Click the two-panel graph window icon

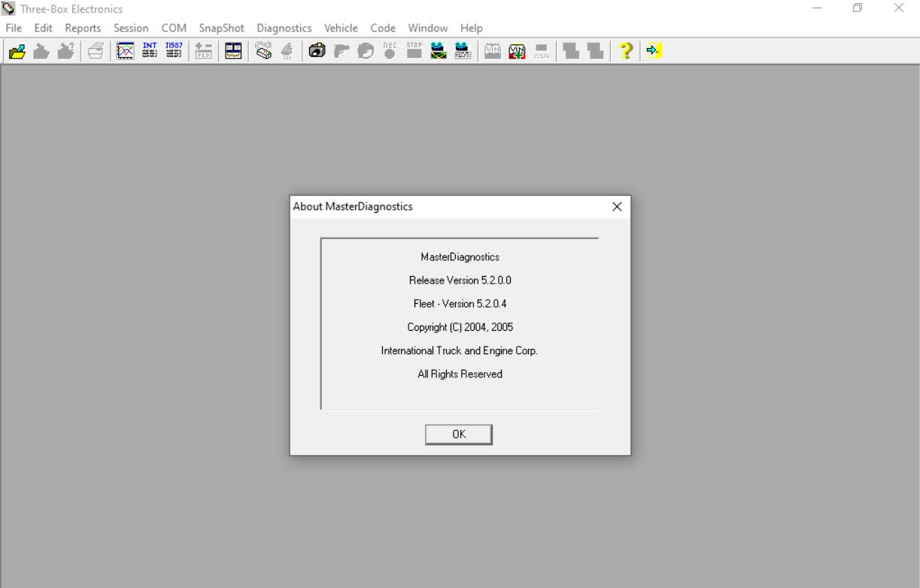[x=234, y=51]
